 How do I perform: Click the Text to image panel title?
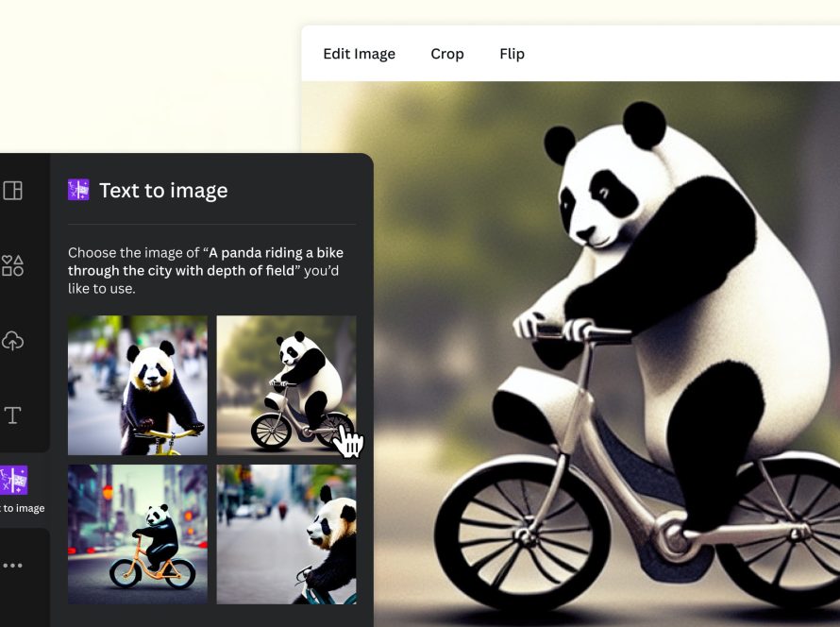pos(163,190)
